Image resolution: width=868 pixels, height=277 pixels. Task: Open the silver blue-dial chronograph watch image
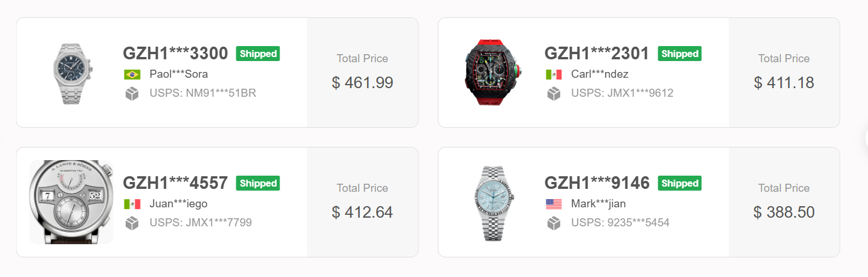71,73
